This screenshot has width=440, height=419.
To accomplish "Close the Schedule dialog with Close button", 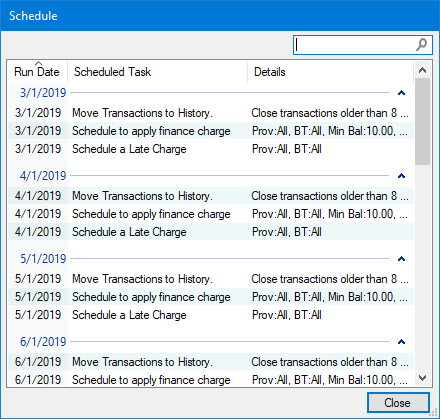I will pos(398,403).
